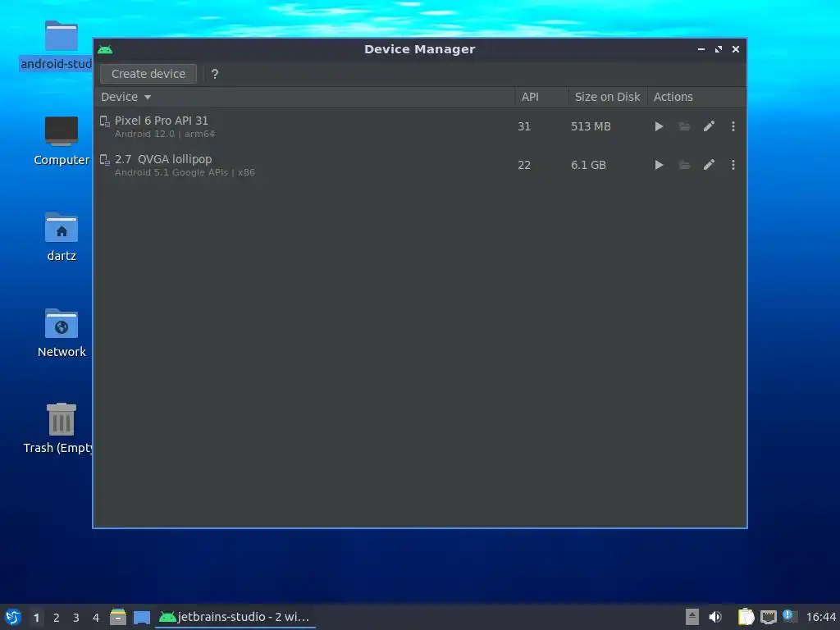Select the 2.7 QVGA lollipop row name
The width and height of the screenshot is (840, 630).
[163, 159]
